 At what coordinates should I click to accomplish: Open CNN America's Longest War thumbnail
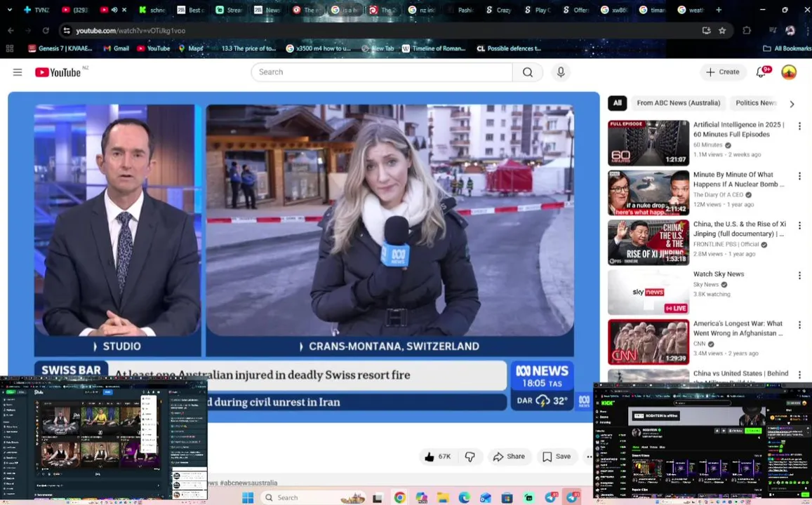pos(648,342)
